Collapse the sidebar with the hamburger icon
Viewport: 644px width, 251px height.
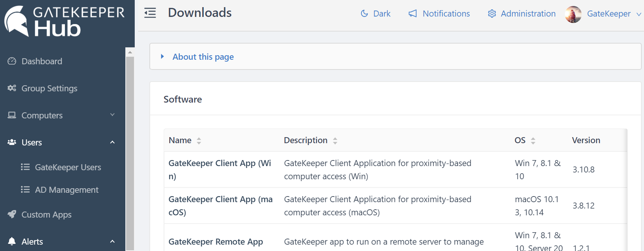tap(150, 13)
